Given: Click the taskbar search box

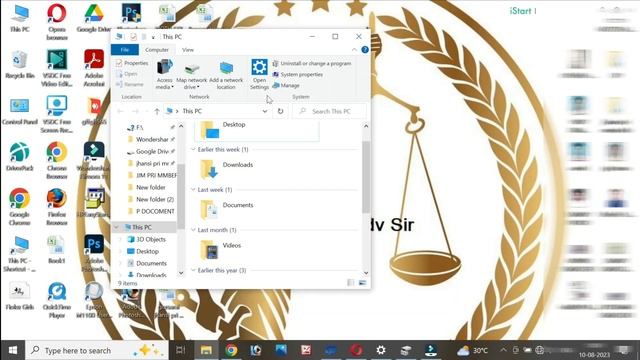Looking at the screenshot, I should point(97,350).
